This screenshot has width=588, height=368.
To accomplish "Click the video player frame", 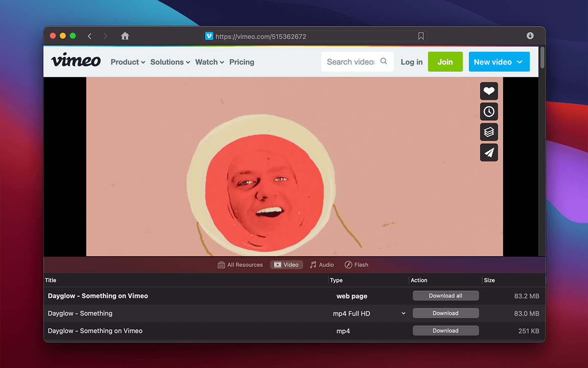I will [294, 167].
